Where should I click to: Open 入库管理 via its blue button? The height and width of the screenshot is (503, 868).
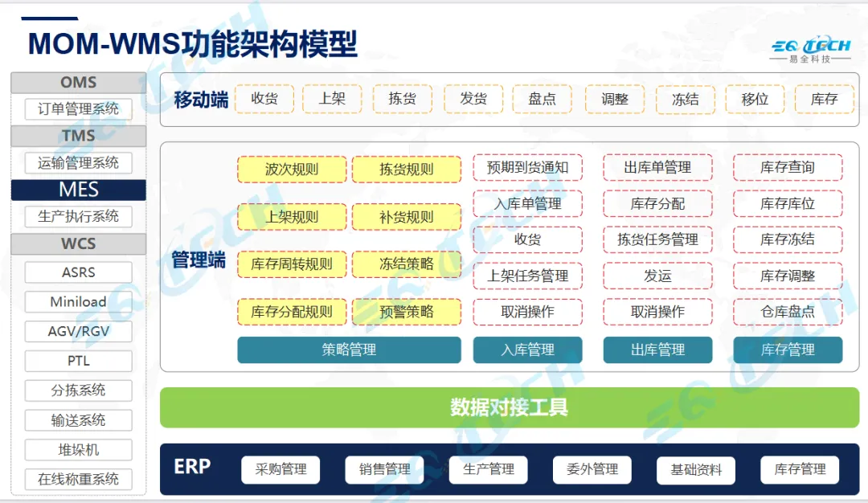coord(527,350)
